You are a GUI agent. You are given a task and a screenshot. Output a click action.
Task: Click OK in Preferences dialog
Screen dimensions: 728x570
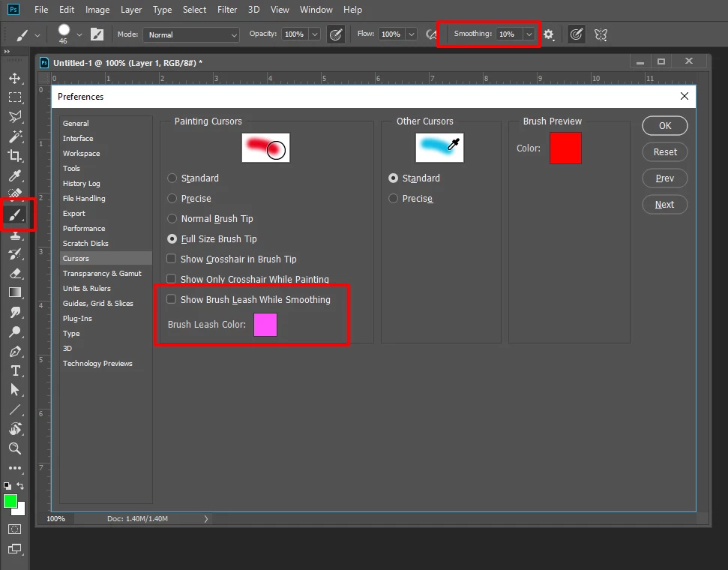coord(665,125)
